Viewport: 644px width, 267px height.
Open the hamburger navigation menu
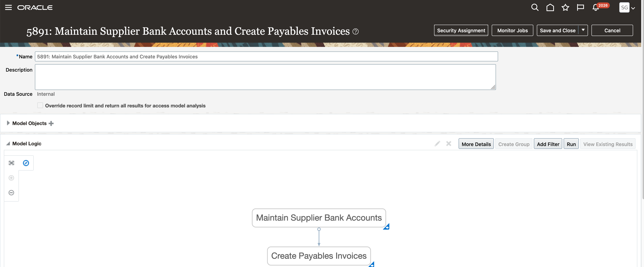point(8,8)
